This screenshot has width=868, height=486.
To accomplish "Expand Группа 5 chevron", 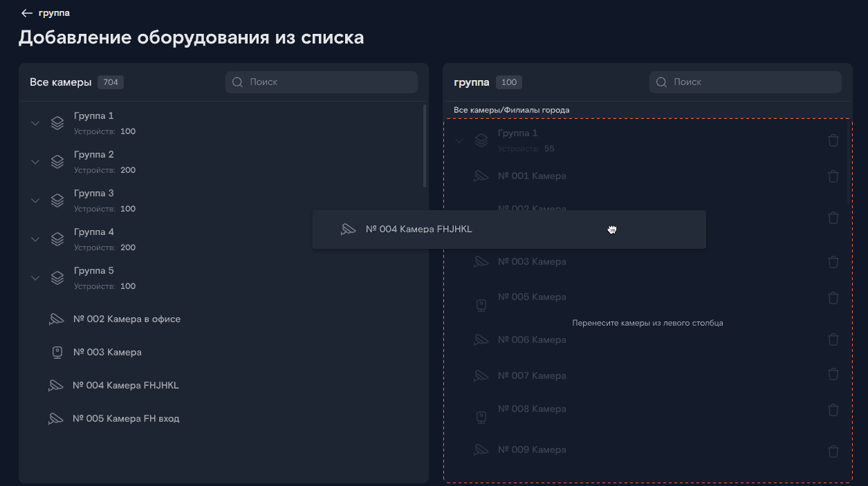I will [35, 278].
